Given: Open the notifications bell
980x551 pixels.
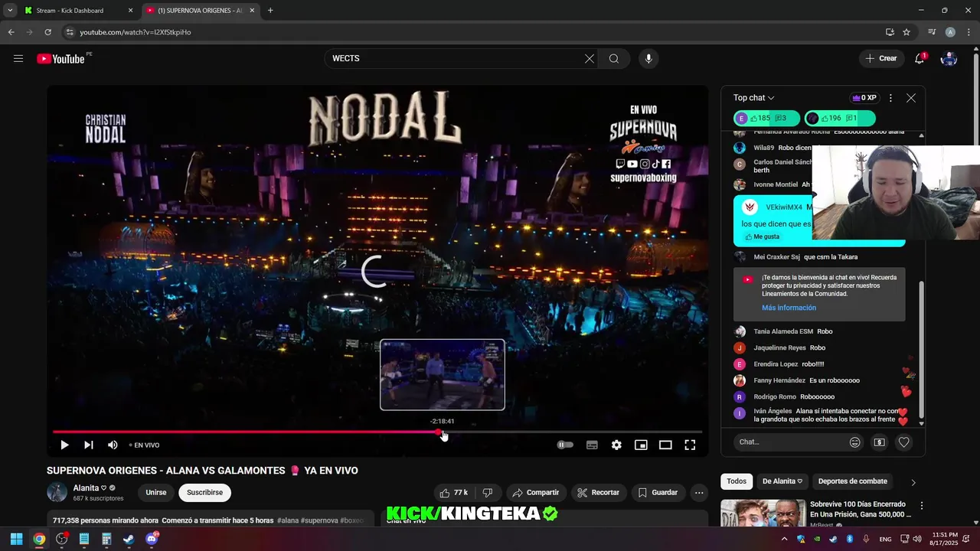Looking at the screenshot, I should 921,58.
